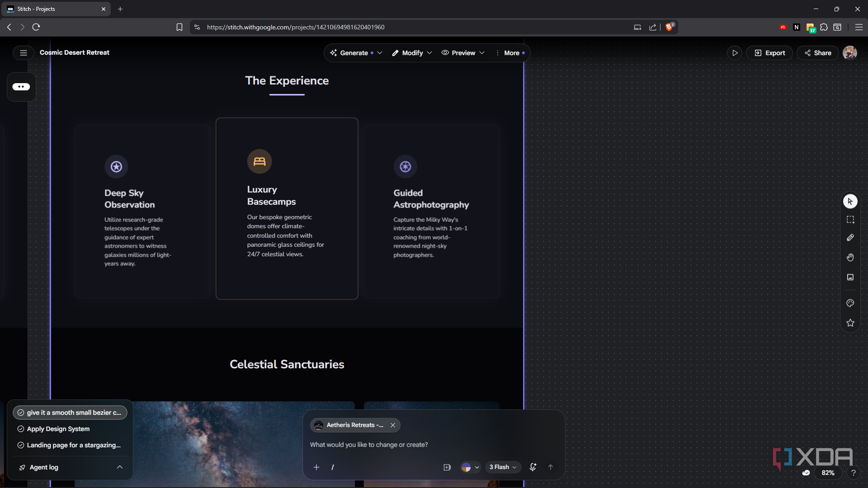Click the cloud sync status icon near 82%
The image size is (868, 488).
806,473
